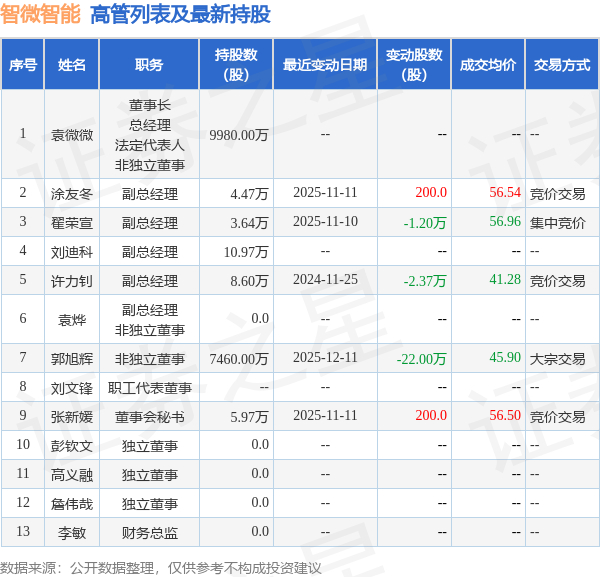Click the 交易方式 column header

click(562, 64)
